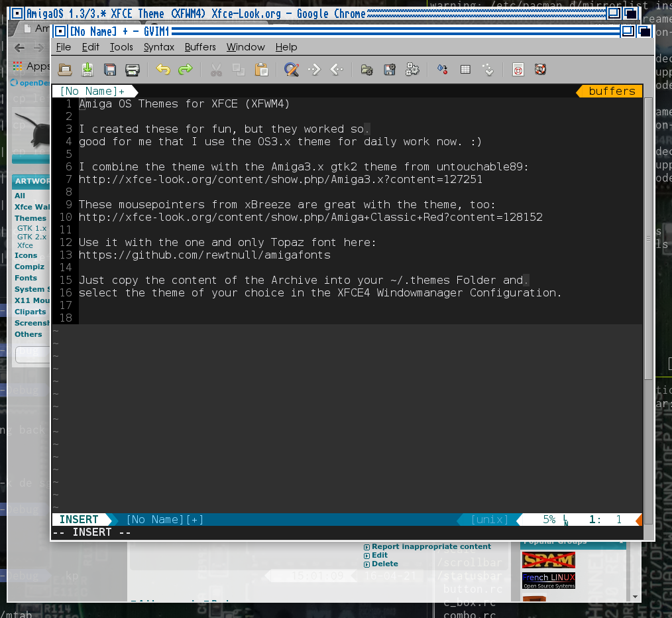Click the Make build icon
The width and height of the screenshot is (672, 618).
coord(443,70)
